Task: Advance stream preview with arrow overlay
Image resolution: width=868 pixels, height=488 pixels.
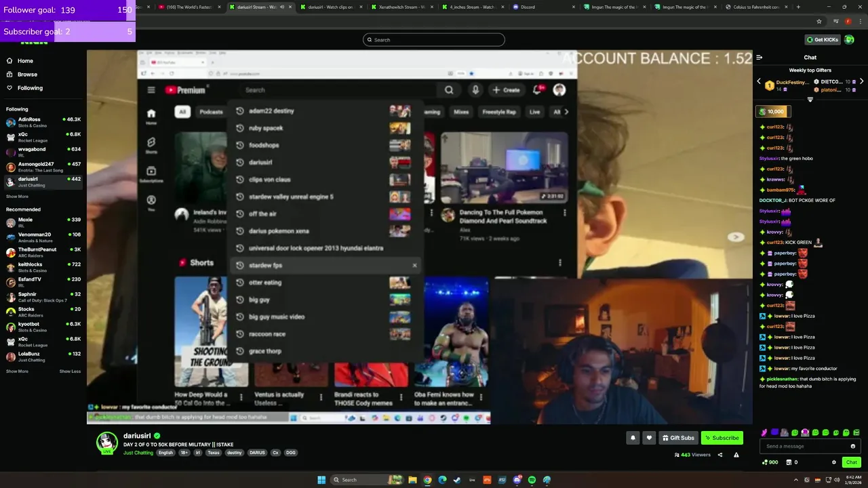Action: click(x=736, y=237)
